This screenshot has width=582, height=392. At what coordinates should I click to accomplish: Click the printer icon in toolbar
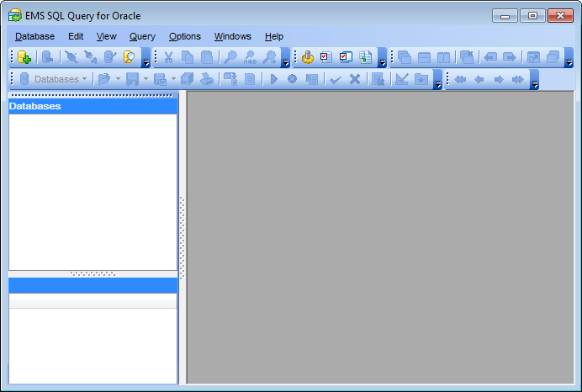click(x=206, y=79)
